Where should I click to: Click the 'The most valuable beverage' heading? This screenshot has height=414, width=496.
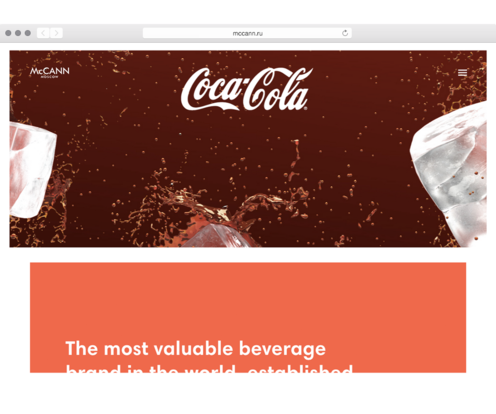point(195,349)
